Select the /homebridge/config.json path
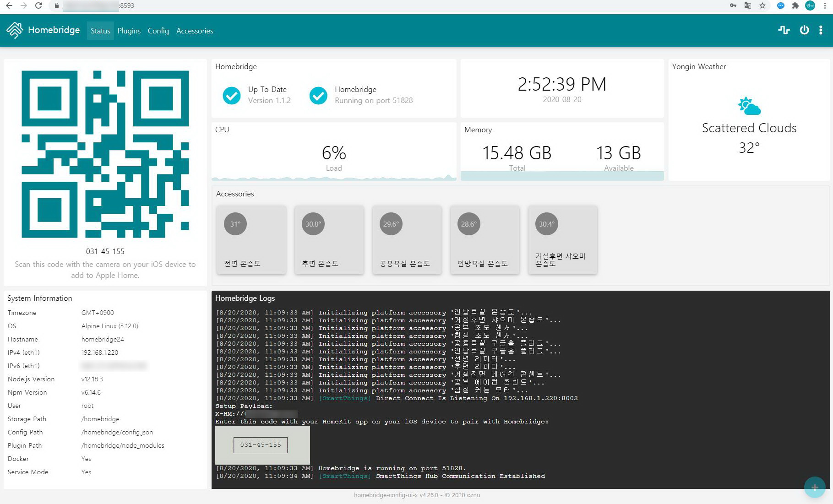 click(117, 432)
